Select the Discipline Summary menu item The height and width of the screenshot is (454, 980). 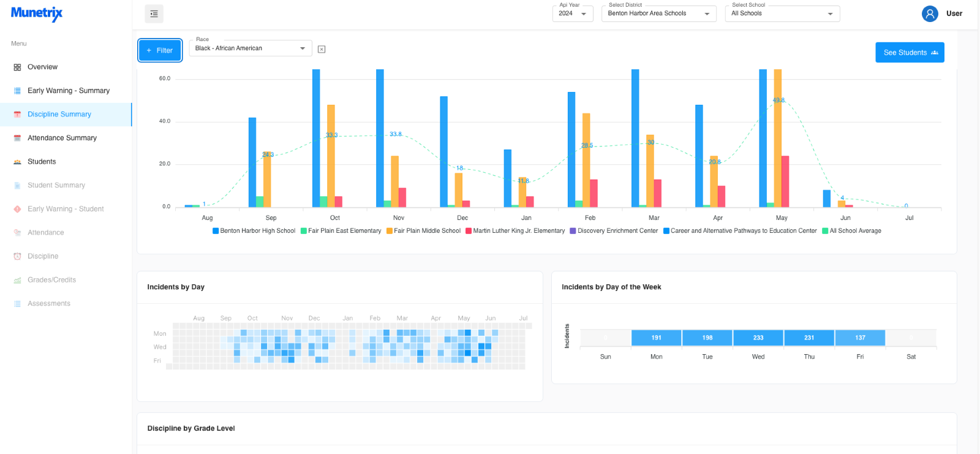pyautogui.click(x=59, y=114)
